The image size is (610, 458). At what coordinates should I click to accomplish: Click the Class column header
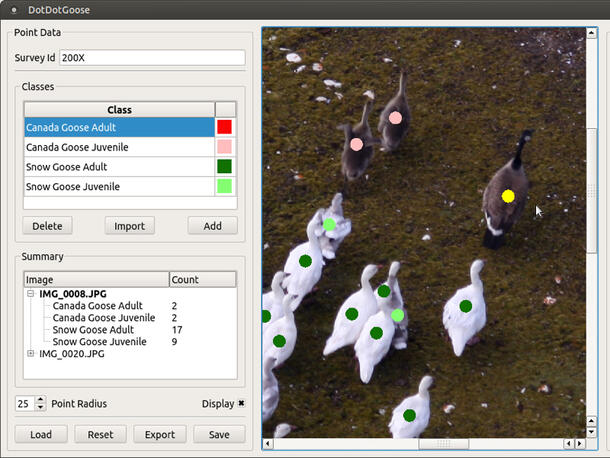[x=119, y=110]
